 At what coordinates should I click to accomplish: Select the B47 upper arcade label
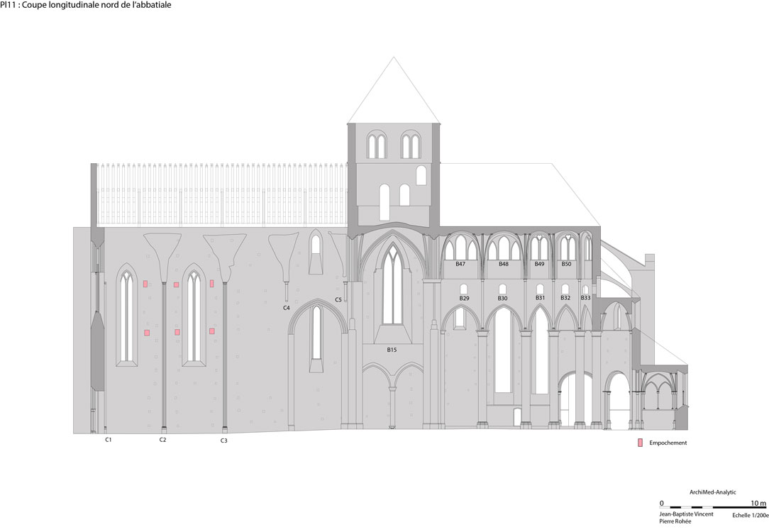pyautogui.click(x=460, y=264)
